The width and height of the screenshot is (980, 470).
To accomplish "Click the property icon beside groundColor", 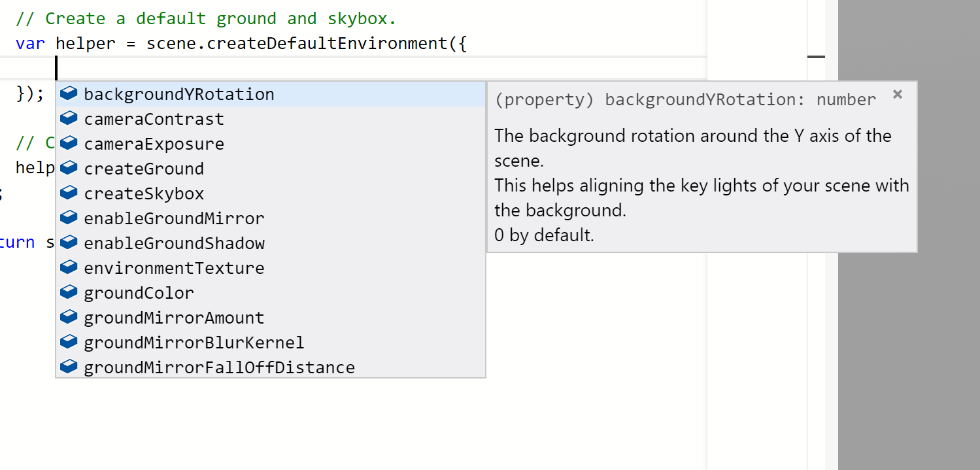I will click(69, 293).
